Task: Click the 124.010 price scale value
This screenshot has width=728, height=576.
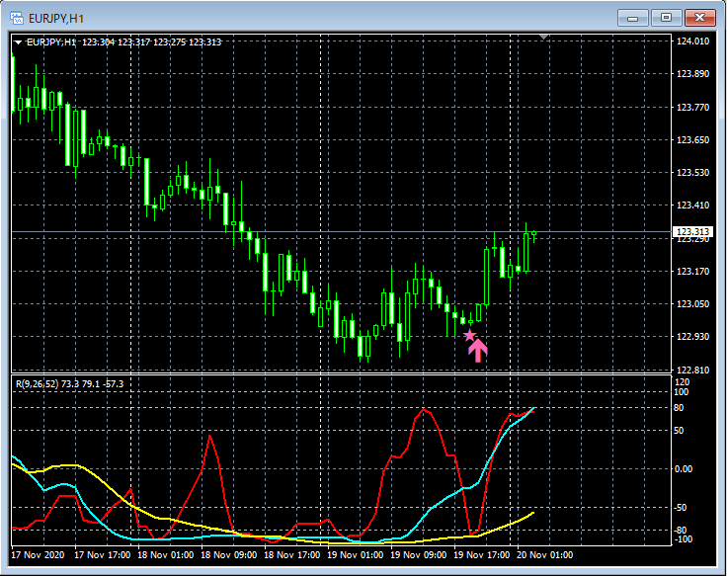Action: tap(690, 41)
